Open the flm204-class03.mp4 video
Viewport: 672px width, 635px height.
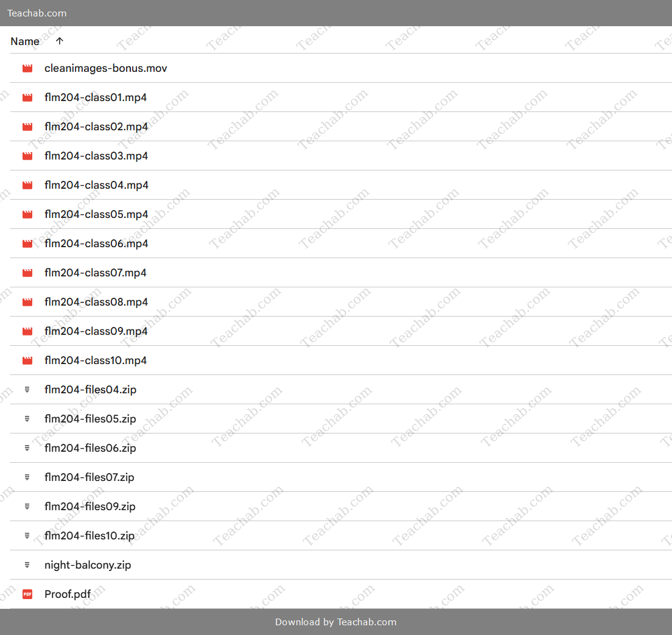[x=96, y=156]
